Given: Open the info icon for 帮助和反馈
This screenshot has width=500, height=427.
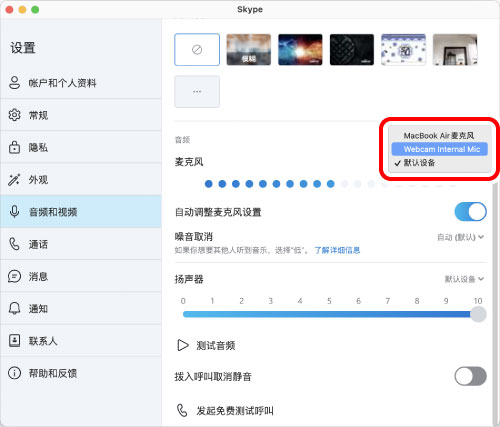Looking at the screenshot, I should [14, 373].
